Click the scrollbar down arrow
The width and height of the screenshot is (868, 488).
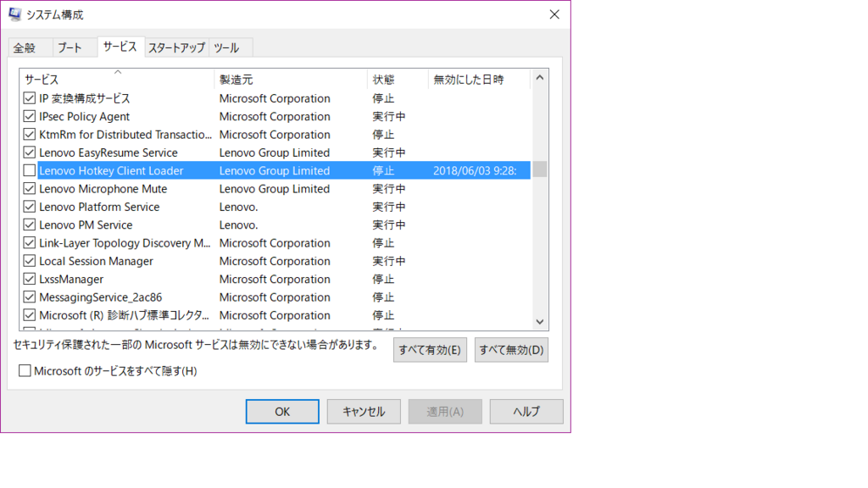[x=540, y=322]
